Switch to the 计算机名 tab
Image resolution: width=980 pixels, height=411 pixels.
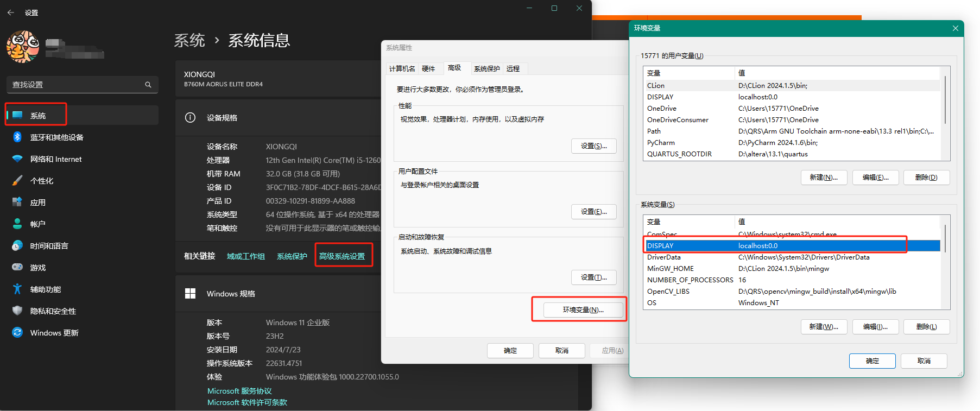[402, 68]
